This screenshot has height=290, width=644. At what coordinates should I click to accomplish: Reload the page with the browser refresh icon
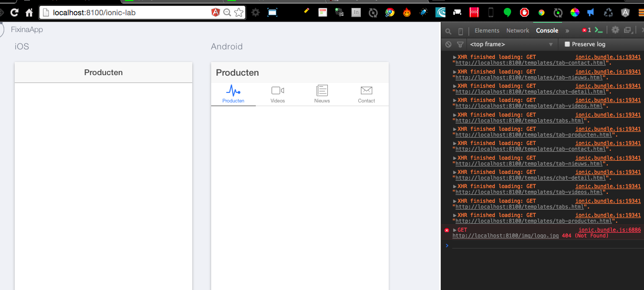14,12
